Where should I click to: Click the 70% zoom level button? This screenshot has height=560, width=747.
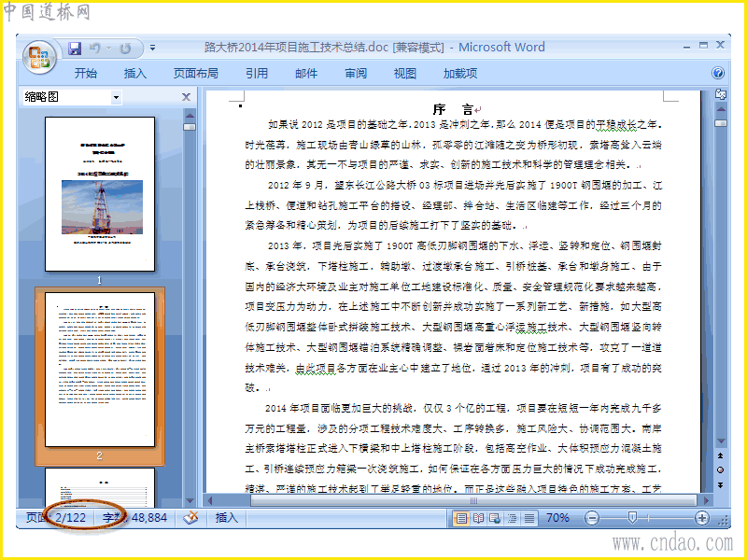coord(557,518)
